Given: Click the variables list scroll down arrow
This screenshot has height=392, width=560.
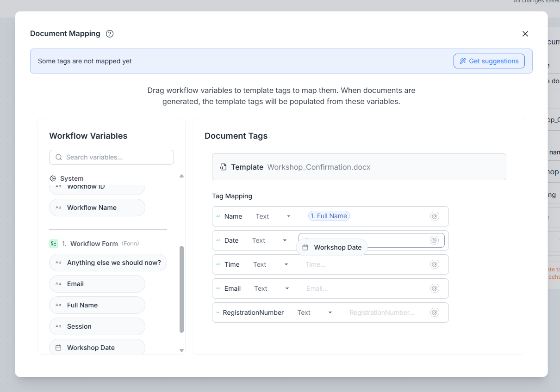Looking at the screenshot, I should pyautogui.click(x=181, y=351).
